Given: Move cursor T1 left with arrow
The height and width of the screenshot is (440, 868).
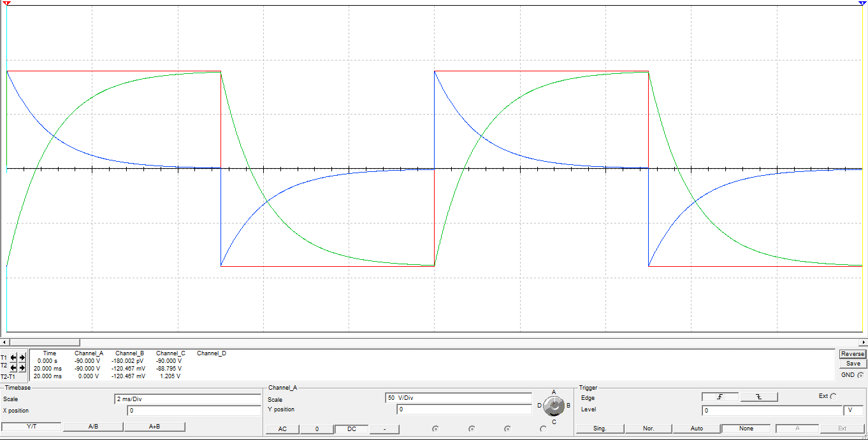Looking at the screenshot, I should click(x=13, y=358).
